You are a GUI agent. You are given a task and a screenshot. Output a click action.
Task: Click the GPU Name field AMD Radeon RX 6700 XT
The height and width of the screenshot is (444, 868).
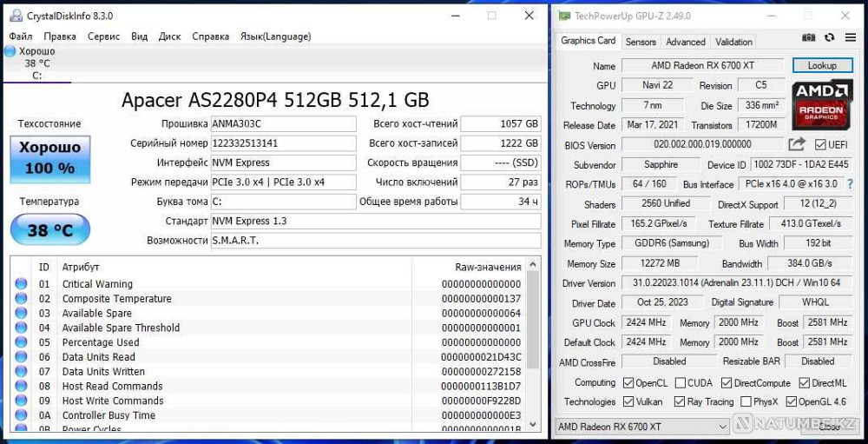[702, 65]
